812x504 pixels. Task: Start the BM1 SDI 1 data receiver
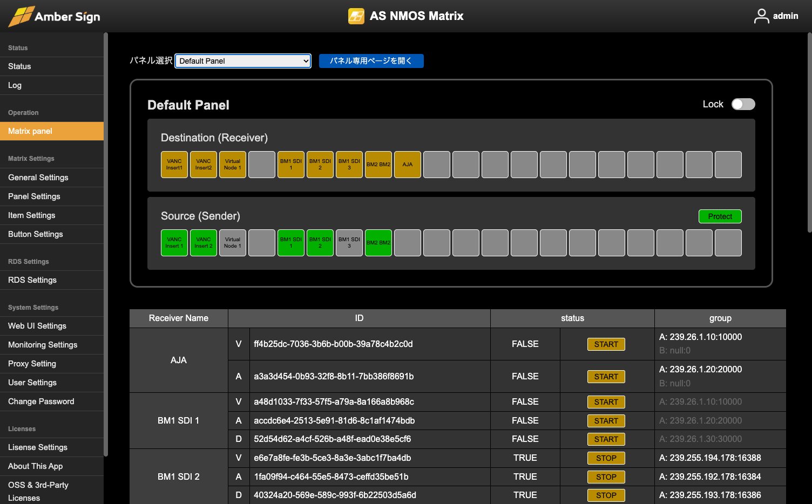pos(606,439)
